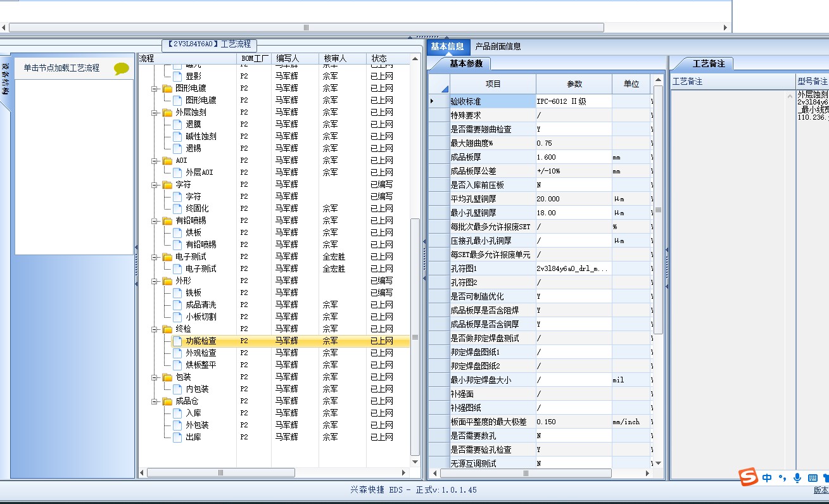Click the Sogou microphone voice input icon

[797, 478]
